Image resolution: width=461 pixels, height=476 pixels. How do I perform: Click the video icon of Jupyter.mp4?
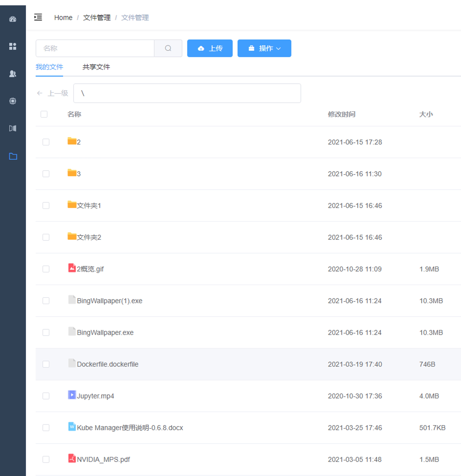coord(72,395)
